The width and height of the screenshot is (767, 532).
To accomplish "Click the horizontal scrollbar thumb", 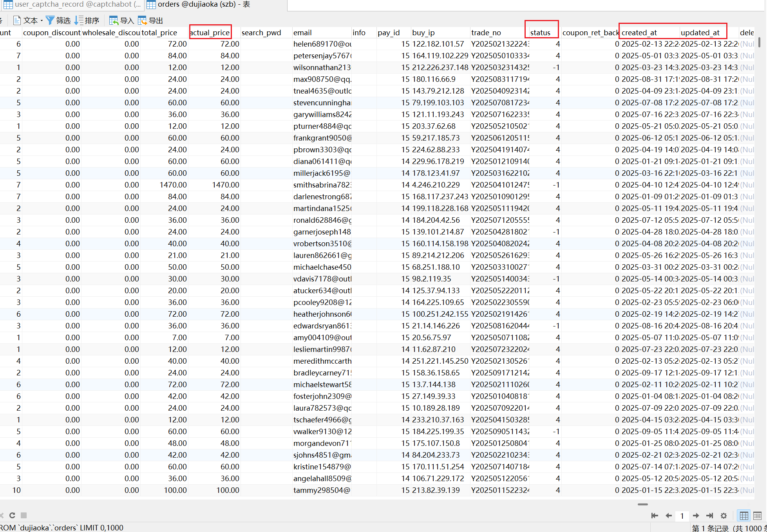I will click(x=642, y=504).
